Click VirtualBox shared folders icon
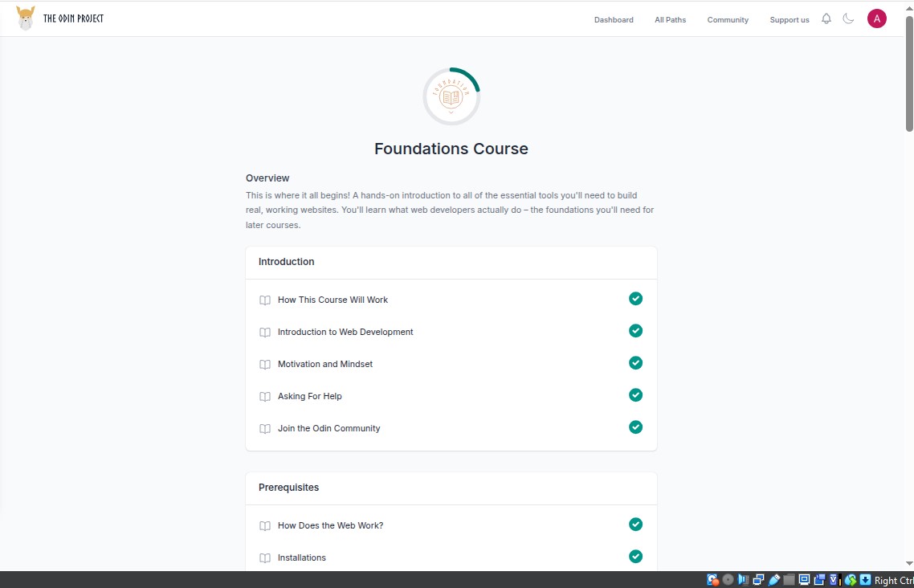 pos(789,580)
